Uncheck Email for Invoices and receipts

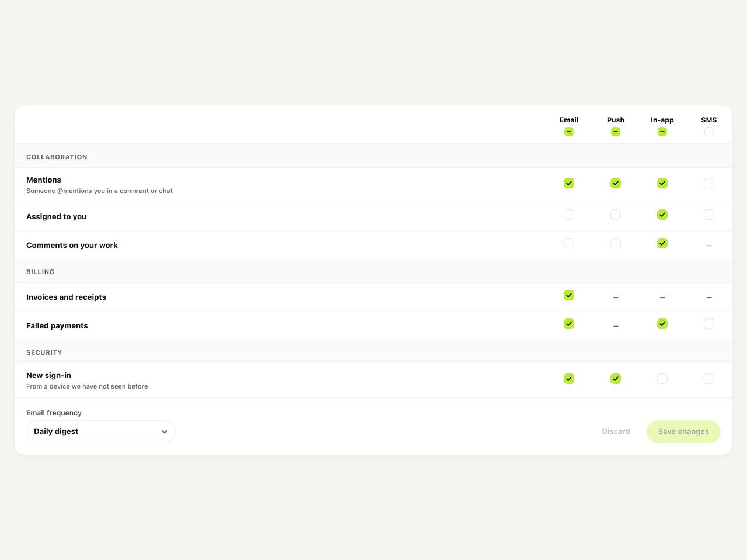coord(569,295)
